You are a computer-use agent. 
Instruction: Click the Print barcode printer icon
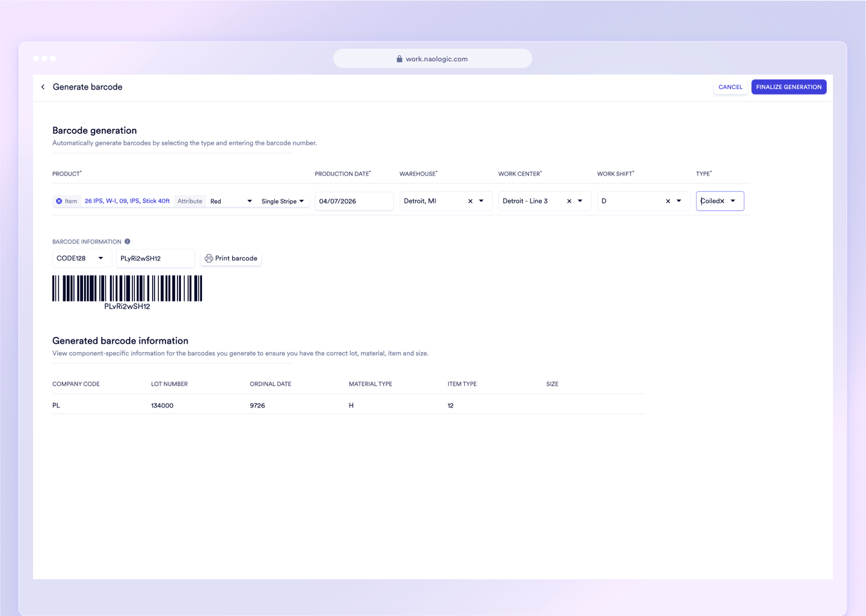(x=209, y=258)
